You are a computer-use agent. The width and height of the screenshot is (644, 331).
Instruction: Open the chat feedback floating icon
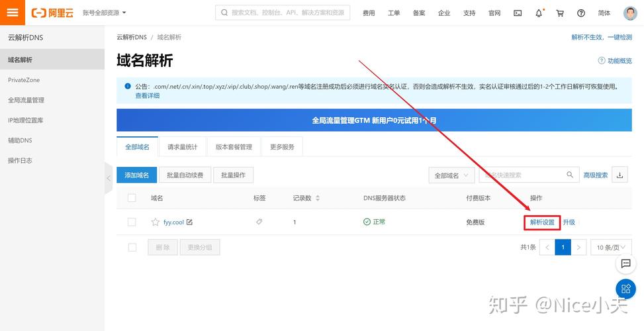tap(626, 263)
